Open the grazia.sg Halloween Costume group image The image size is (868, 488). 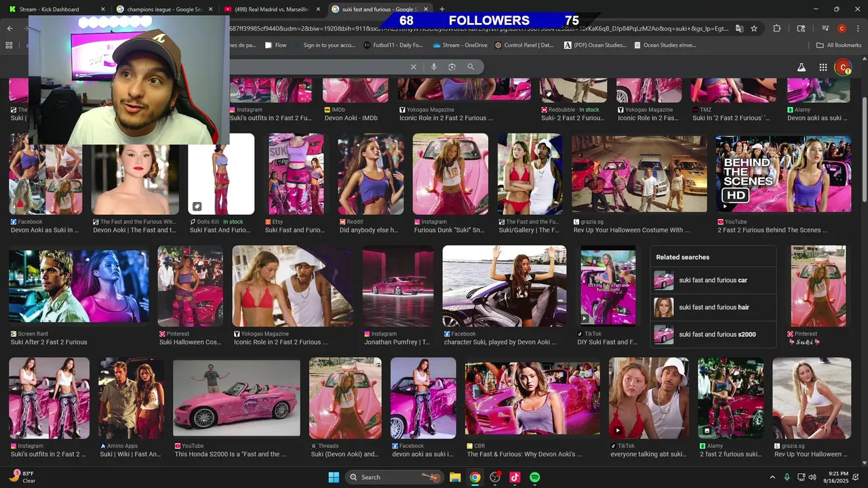pyautogui.click(x=639, y=174)
